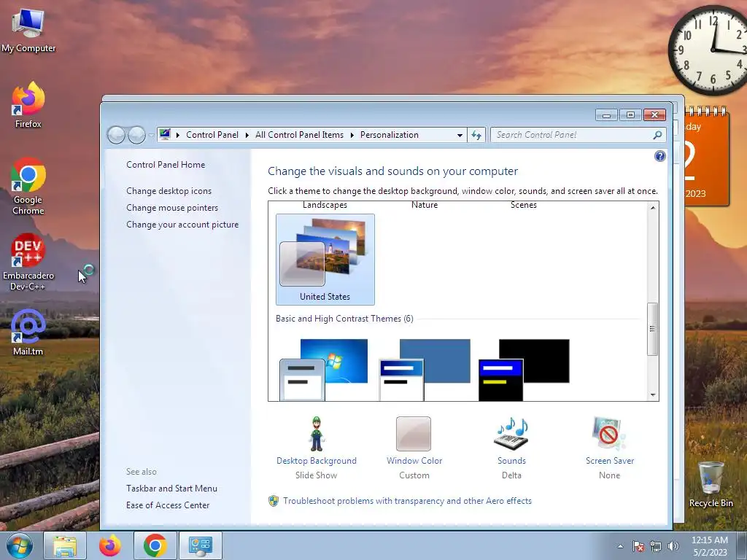This screenshot has height=560, width=747.
Task: Click the Personalization breadcrumb
Action: click(390, 135)
